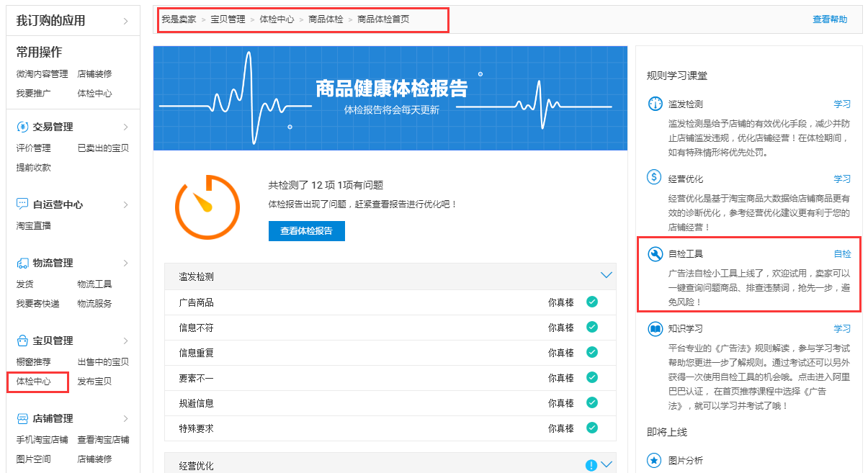Click the 广告商品 row label

(x=196, y=302)
